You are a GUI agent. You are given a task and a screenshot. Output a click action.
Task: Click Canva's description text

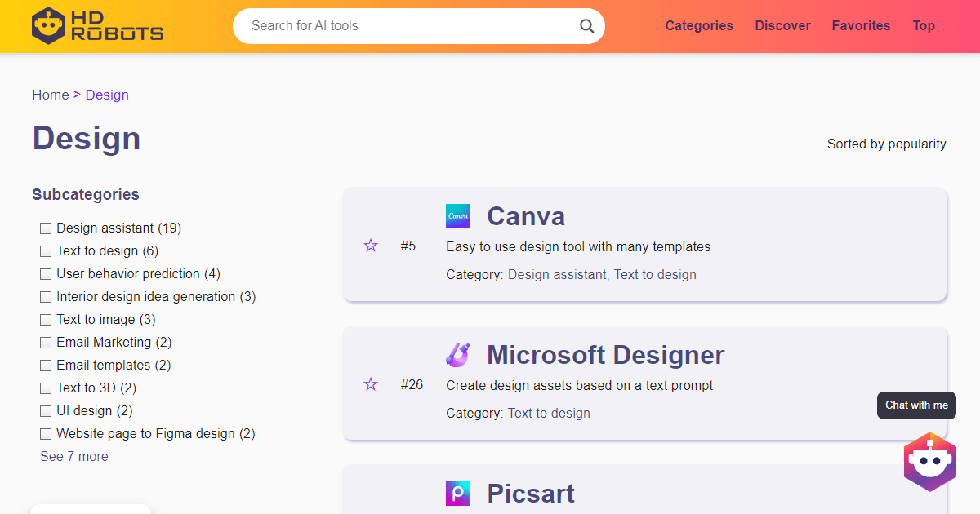[x=578, y=246]
